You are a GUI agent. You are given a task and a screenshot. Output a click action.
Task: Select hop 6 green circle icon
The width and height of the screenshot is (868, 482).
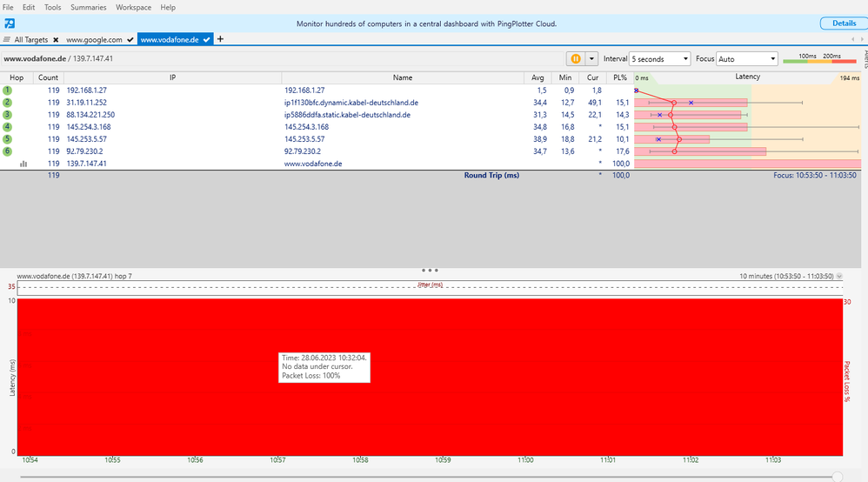click(x=7, y=151)
